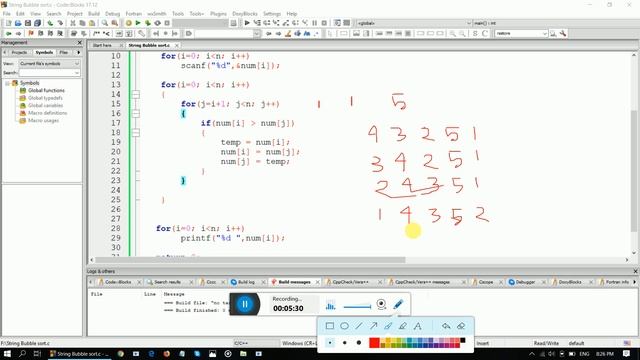Switch to the Start here tab
Screen dimensions: 640x360
click(102, 45)
